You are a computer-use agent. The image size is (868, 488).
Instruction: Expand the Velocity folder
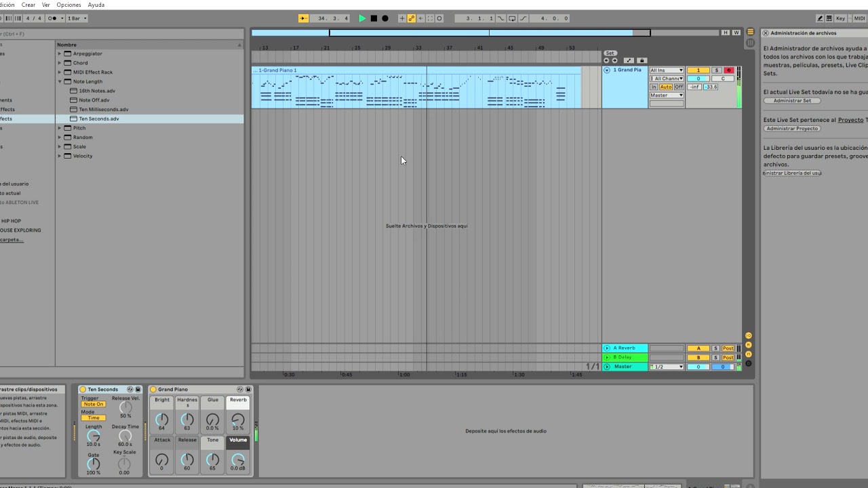(60, 156)
